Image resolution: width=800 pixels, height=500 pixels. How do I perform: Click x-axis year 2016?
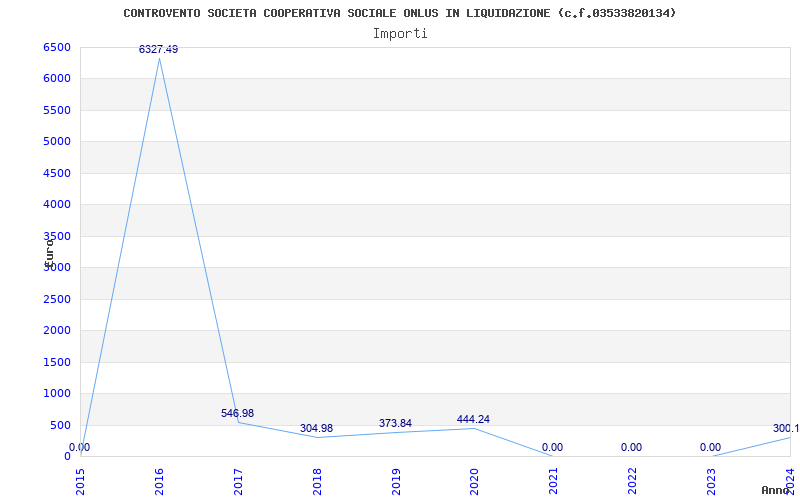159,481
